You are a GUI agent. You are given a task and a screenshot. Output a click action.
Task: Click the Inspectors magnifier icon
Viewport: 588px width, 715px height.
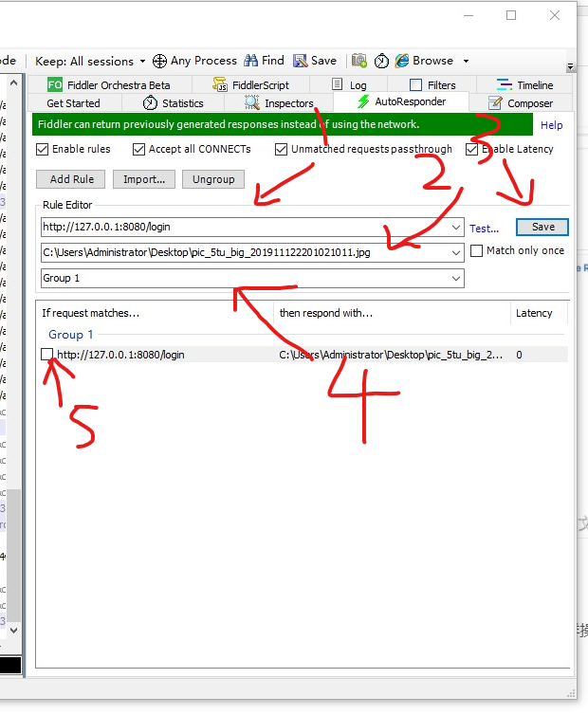coord(252,102)
